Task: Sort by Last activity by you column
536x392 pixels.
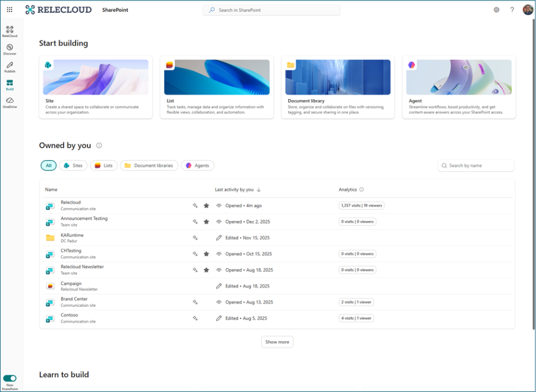Action: point(237,189)
